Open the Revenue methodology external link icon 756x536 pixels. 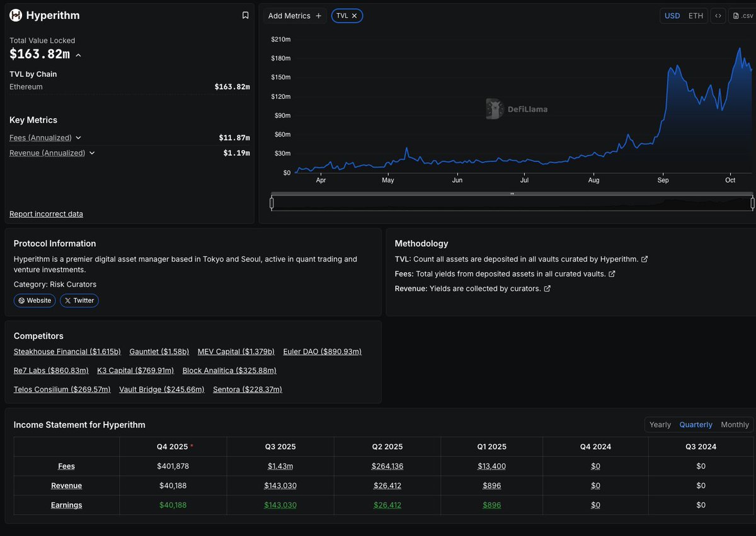click(547, 288)
